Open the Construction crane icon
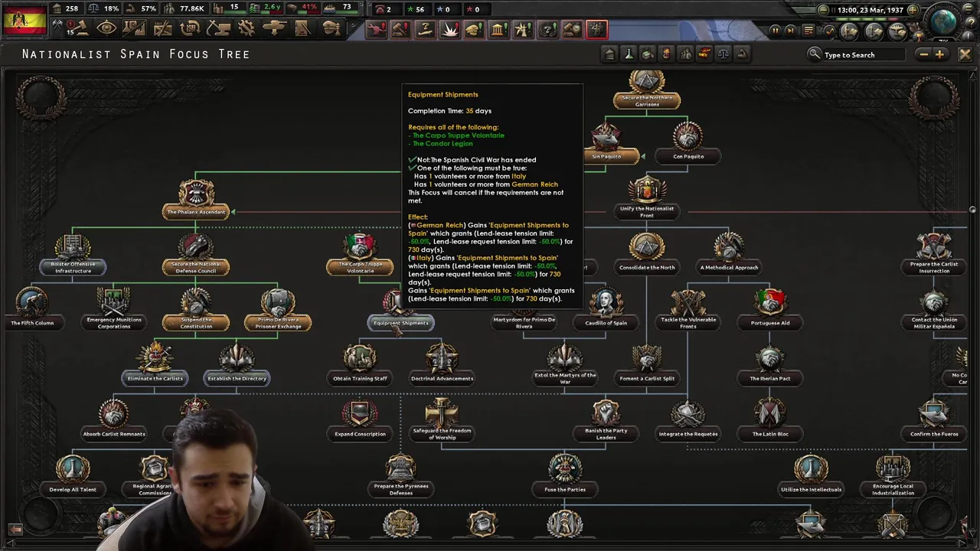 218,28
